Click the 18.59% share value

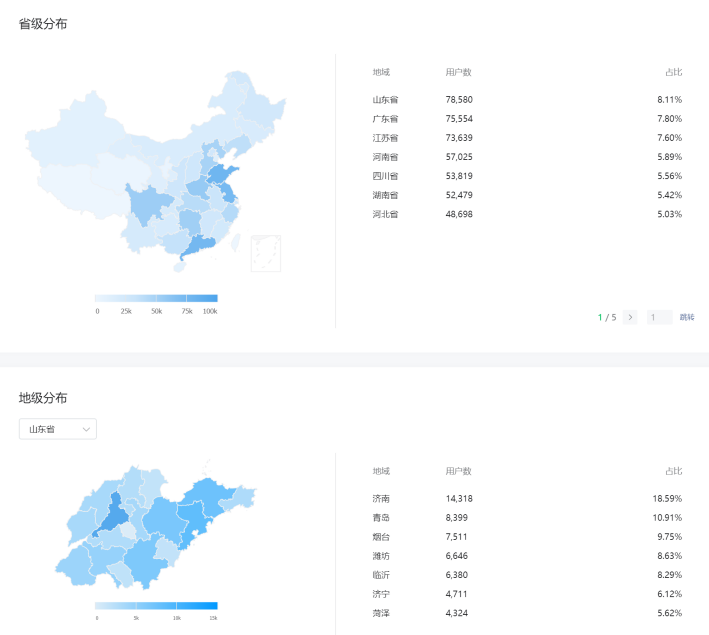(667, 498)
